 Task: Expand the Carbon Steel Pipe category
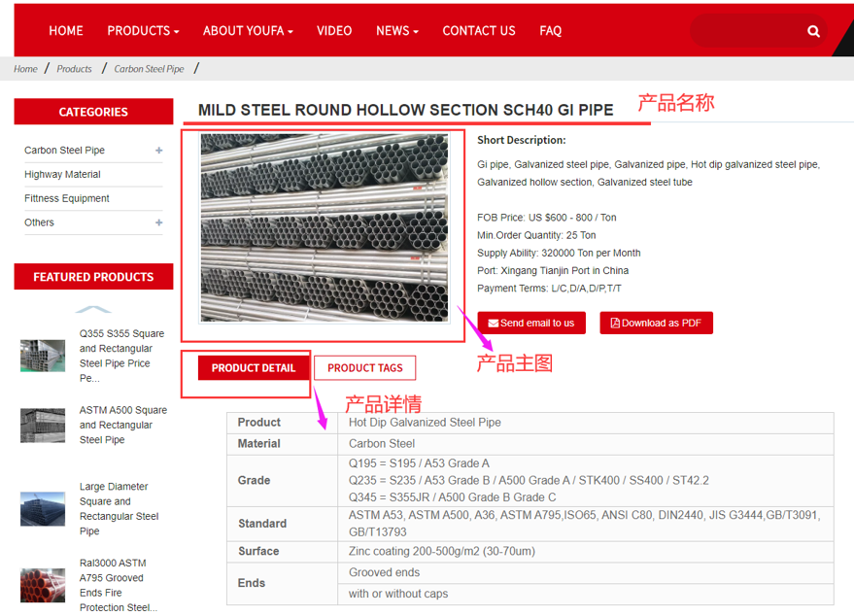(158, 151)
